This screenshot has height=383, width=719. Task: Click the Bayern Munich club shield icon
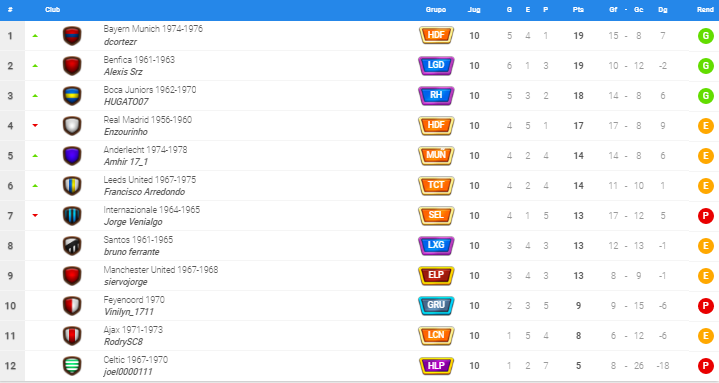[x=72, y=36]
